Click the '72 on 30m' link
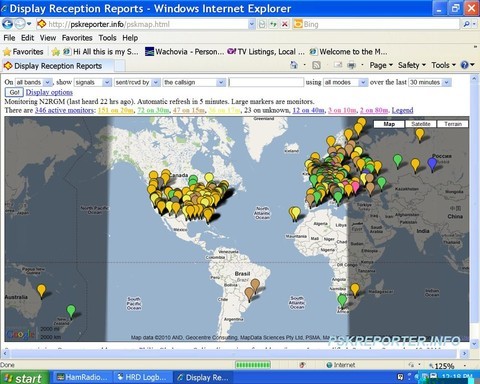 click(x=153, y=110)
